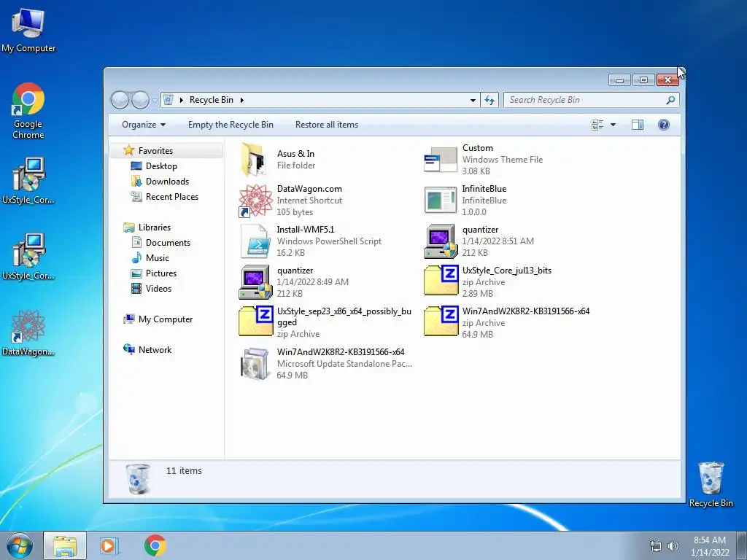This screenshot has height=560, width=747.
Task: Open Videos library
Action: click(158, 289)
